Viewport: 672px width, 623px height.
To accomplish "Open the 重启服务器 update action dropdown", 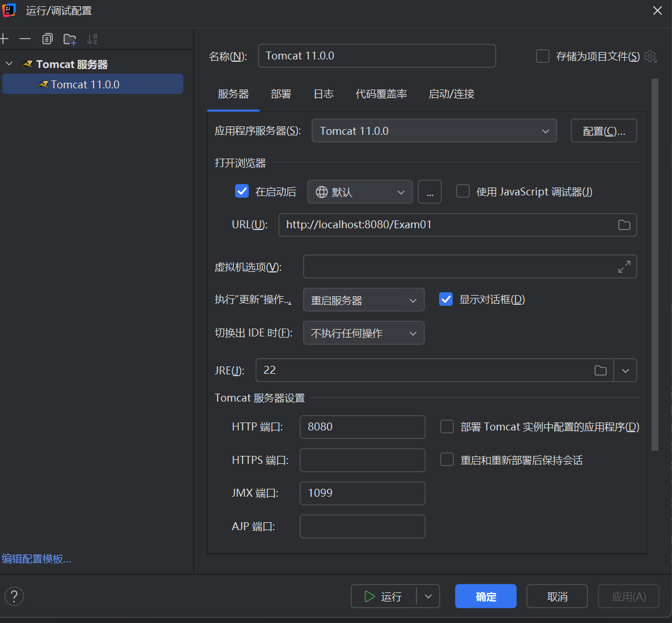I will coord(363,300).
